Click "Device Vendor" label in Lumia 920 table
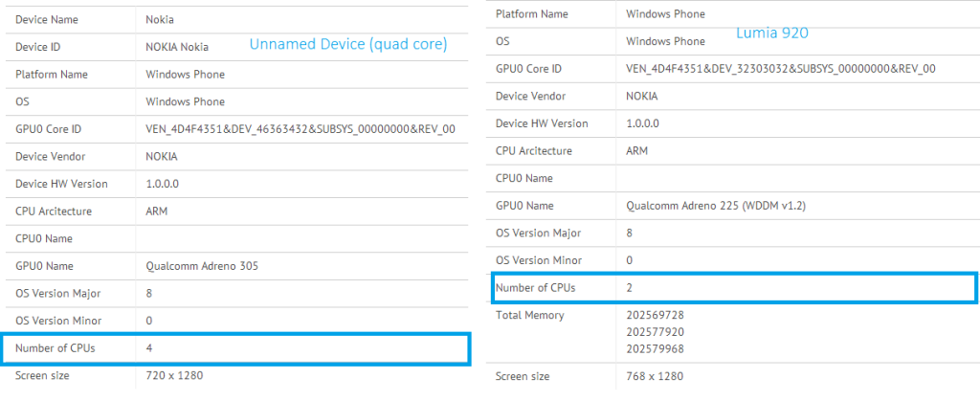 click(530, 97)
